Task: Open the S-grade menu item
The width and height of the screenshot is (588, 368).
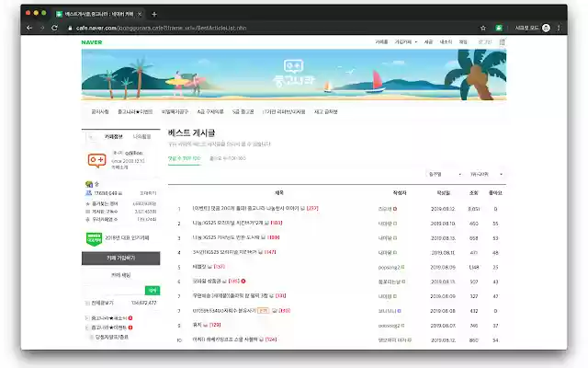Action: [243, 112]
